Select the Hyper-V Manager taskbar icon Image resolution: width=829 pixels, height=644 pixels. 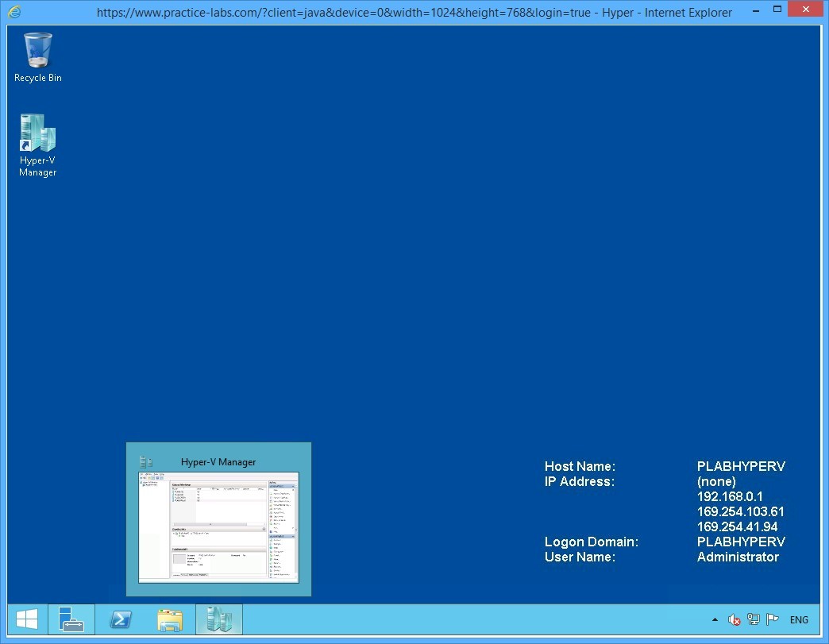pos(219,619)
